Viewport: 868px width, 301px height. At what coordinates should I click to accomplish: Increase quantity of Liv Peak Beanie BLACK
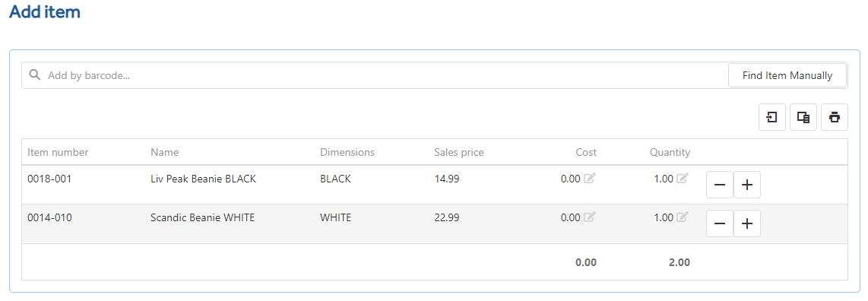[746, 185]
